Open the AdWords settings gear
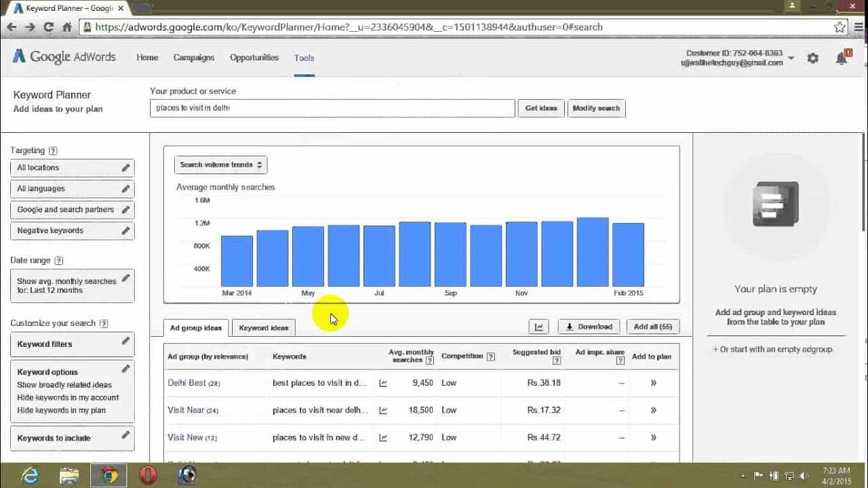868x488 pixels. point(813,58)
